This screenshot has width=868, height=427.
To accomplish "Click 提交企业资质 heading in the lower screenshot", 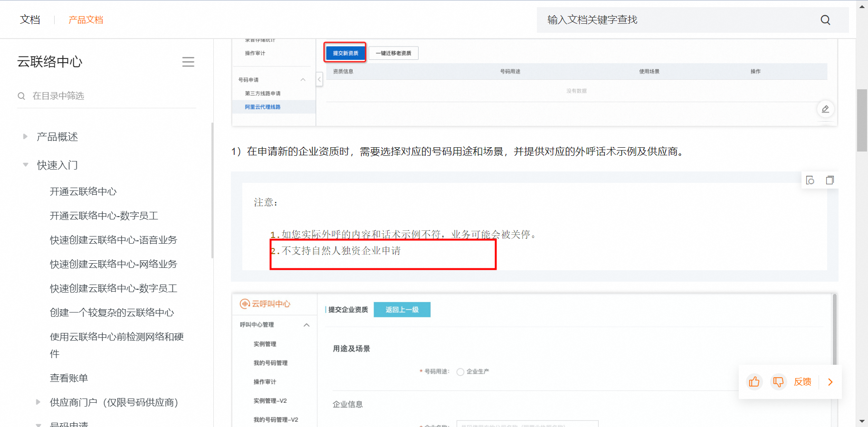I will pos(348,310).
